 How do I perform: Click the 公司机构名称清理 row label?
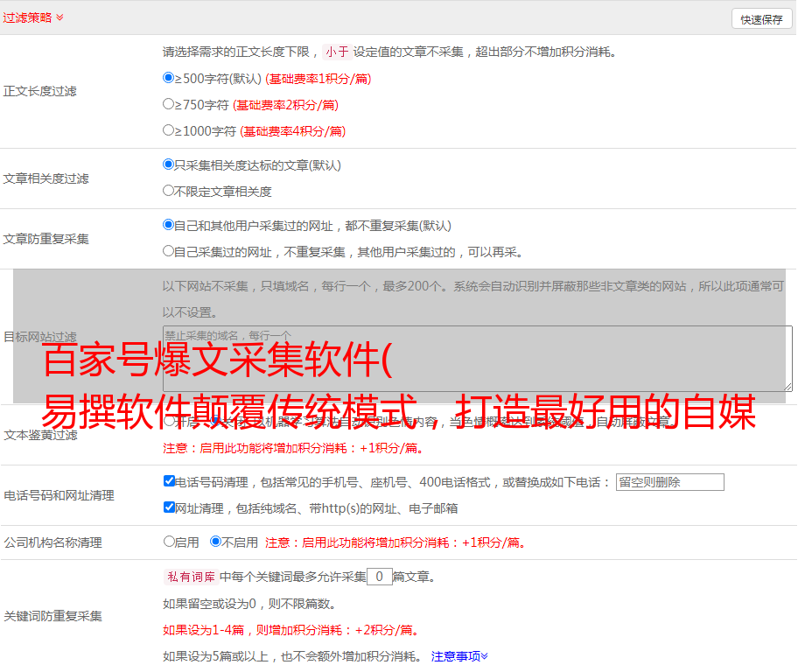point(52,542)
